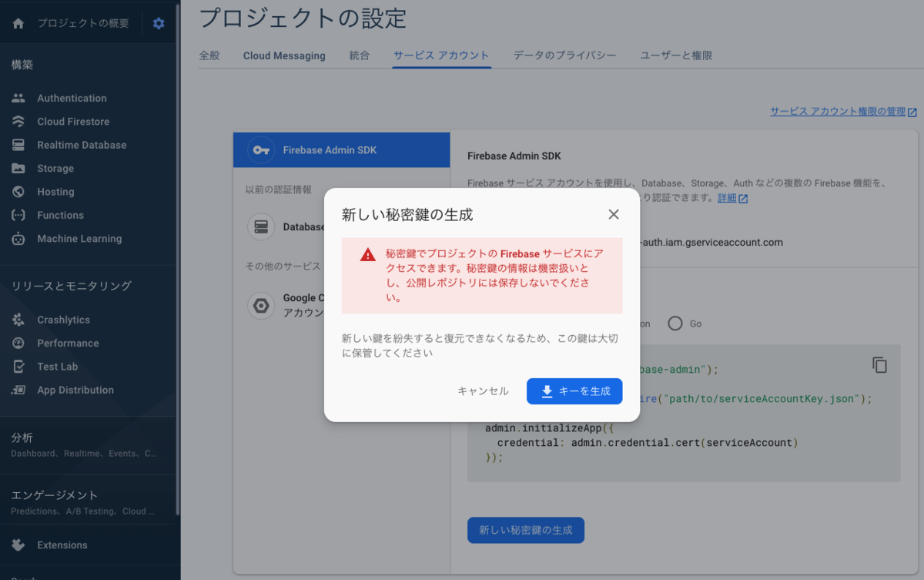Click external link icon next to 詳細
The image size is (924, 580).
(743, 199)
